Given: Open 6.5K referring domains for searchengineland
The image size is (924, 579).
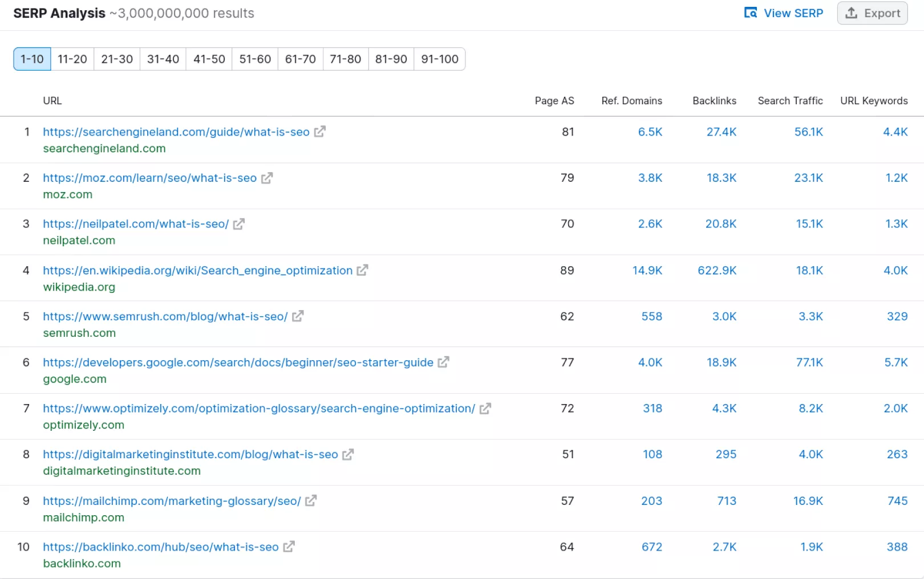Looking at the screenshot, I should pyautogui.click(x=650, y=132).
